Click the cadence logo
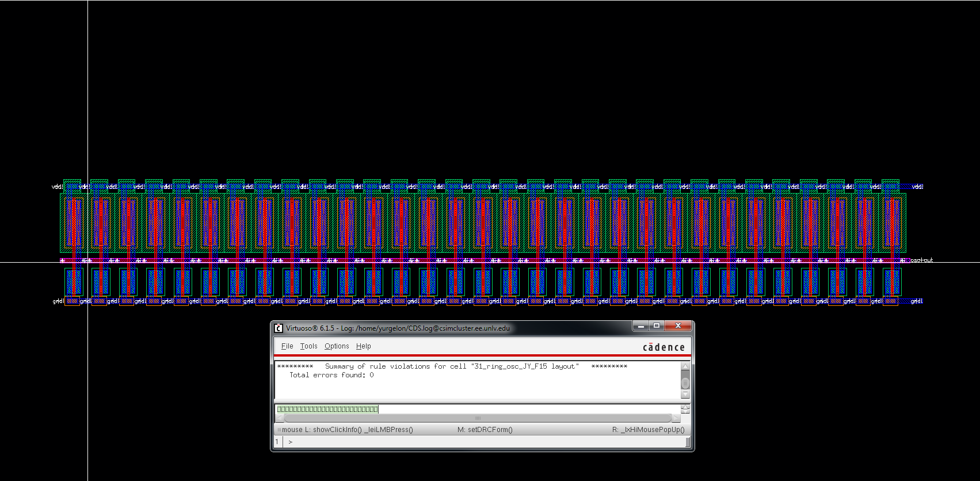Viewport: 980px width, 481px height. tap(663, 347)
